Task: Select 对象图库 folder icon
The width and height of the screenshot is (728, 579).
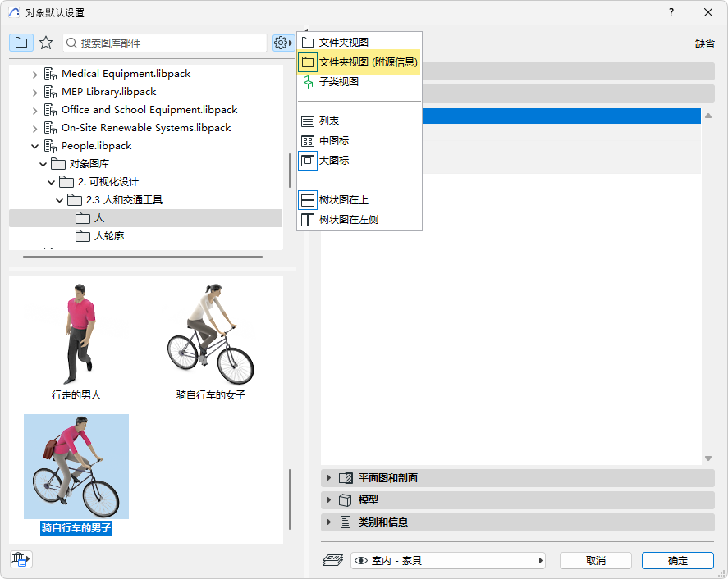Action: coord(58,164)
